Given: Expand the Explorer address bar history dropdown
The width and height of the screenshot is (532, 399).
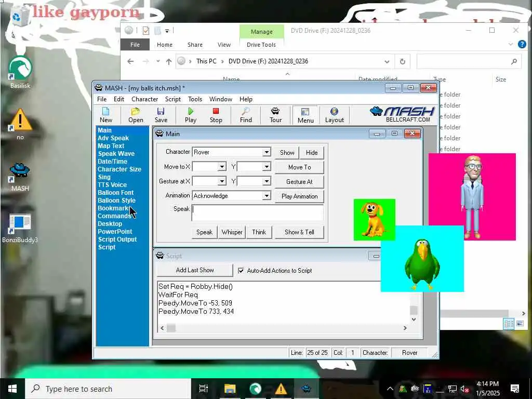Looking at the screenshot, I should click(387, 61).
